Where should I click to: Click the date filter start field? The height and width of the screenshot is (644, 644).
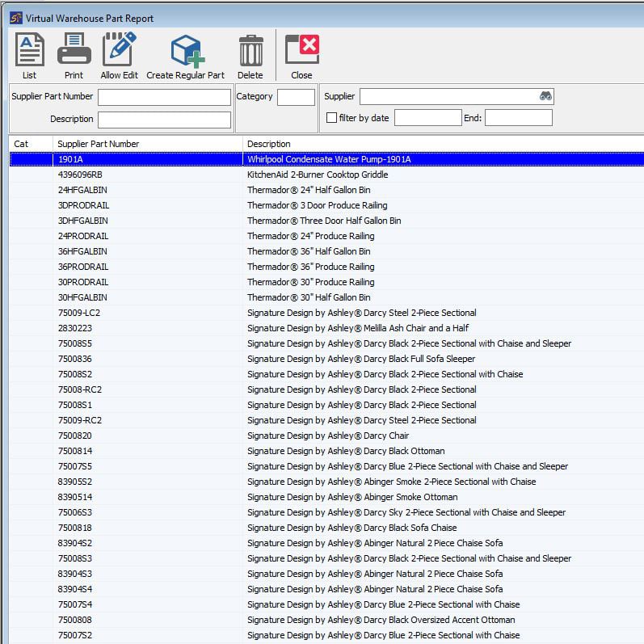(x=427, y=118)
